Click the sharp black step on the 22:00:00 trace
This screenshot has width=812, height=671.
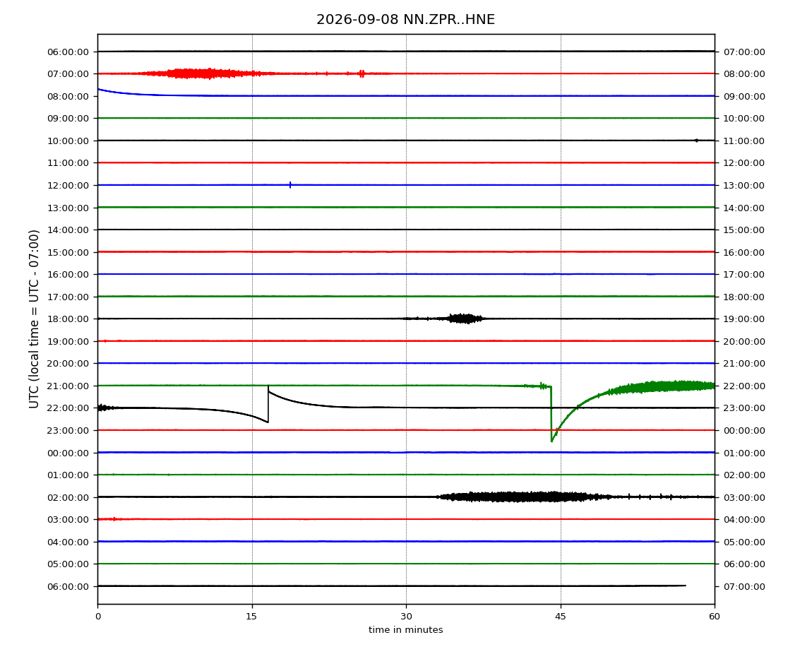pyautogui.click(x=268, y=404)
